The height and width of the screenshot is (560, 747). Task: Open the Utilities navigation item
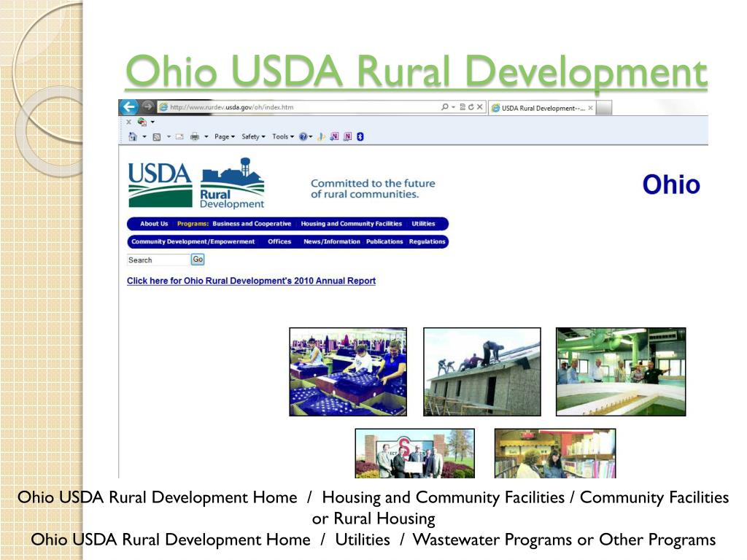[423, 224]
